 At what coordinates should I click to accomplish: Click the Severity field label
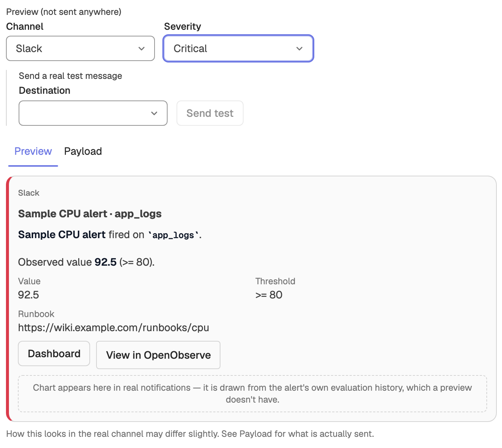(182, 26)
